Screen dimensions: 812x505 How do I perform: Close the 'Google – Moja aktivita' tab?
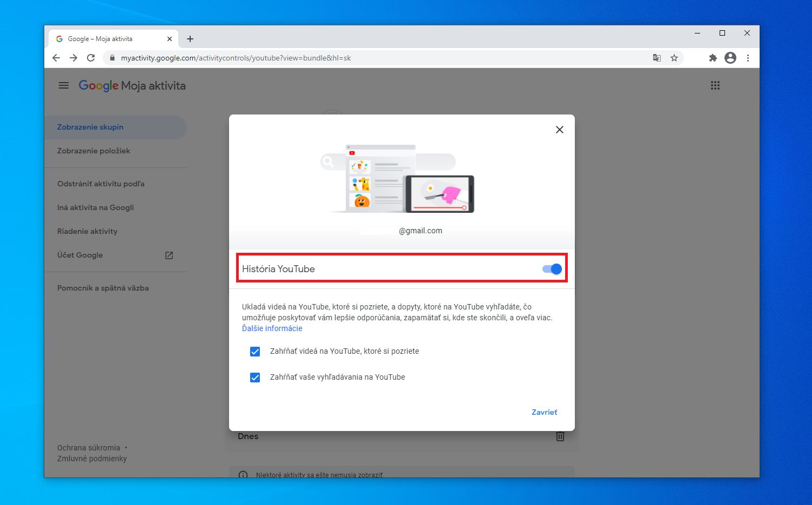[169, 39]
